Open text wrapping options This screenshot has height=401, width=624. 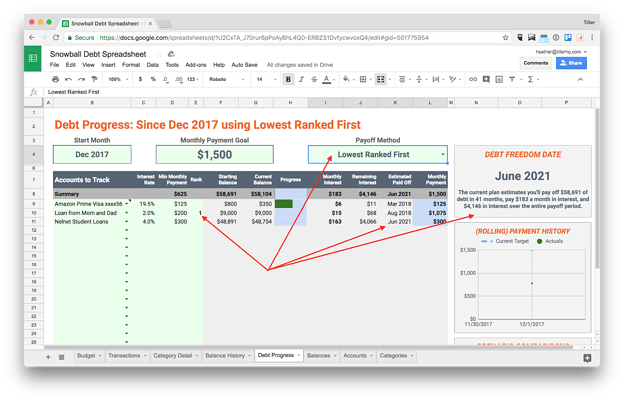pos(436,79)
